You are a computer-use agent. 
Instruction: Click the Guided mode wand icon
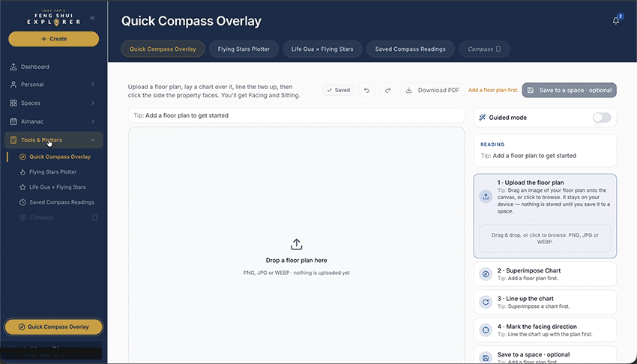(x=482, y=118)
